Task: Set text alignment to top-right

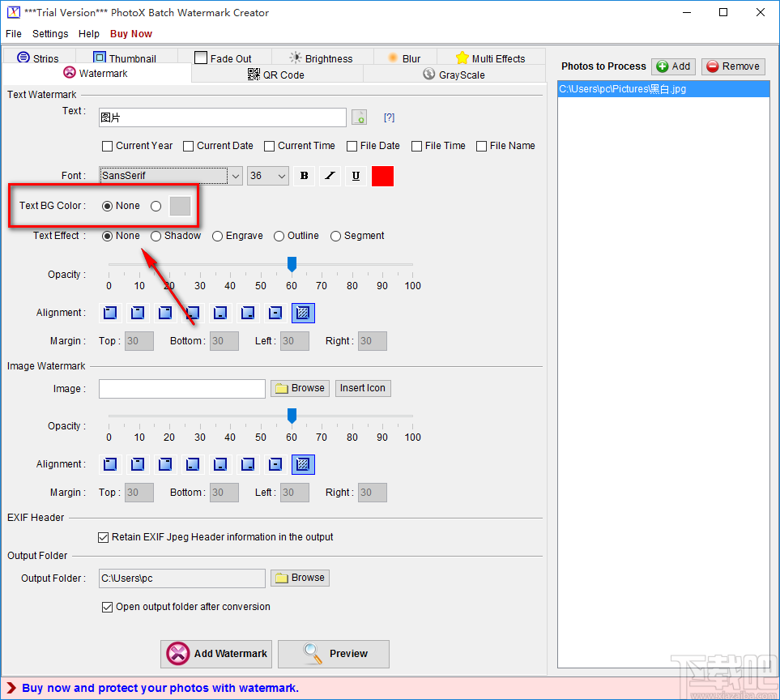Action: coord(165,313)
